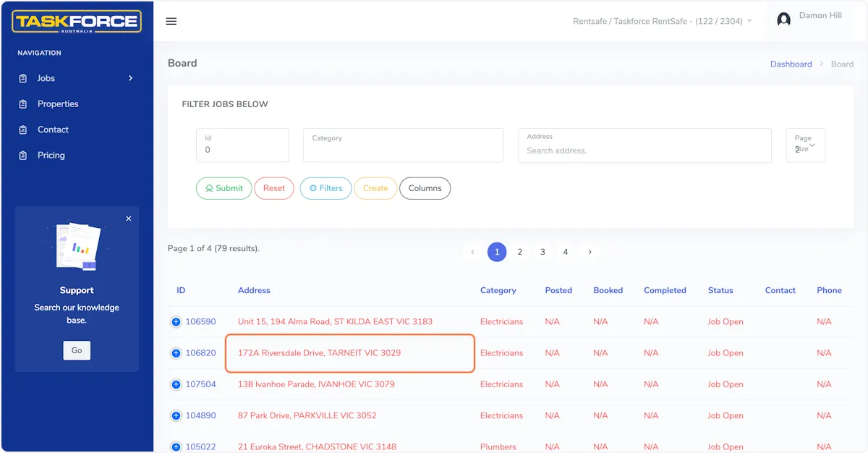Screen dimensions: 868x453
Task: Close the Support panel with X
Action: pyautogui.click(x=129, y=219)
